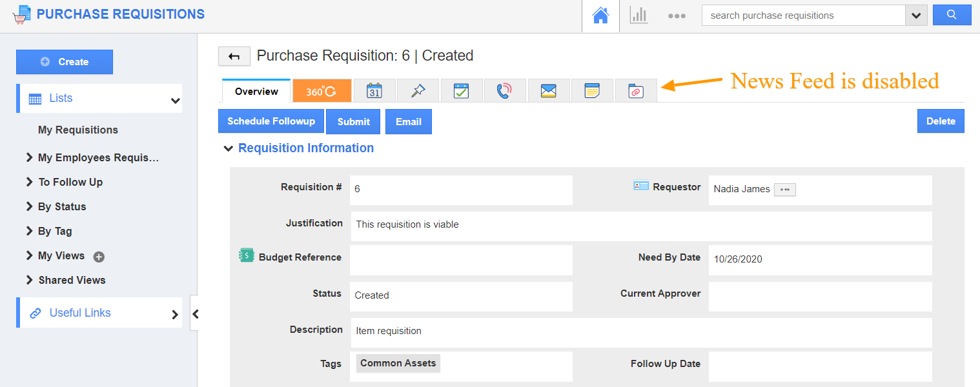Delete this requisition

pos(941,121)
